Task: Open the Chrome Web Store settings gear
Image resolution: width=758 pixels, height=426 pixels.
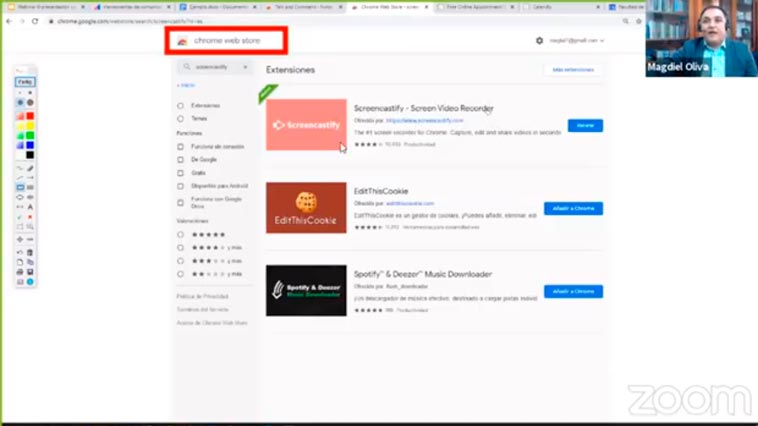Action: tap(539, 41)
